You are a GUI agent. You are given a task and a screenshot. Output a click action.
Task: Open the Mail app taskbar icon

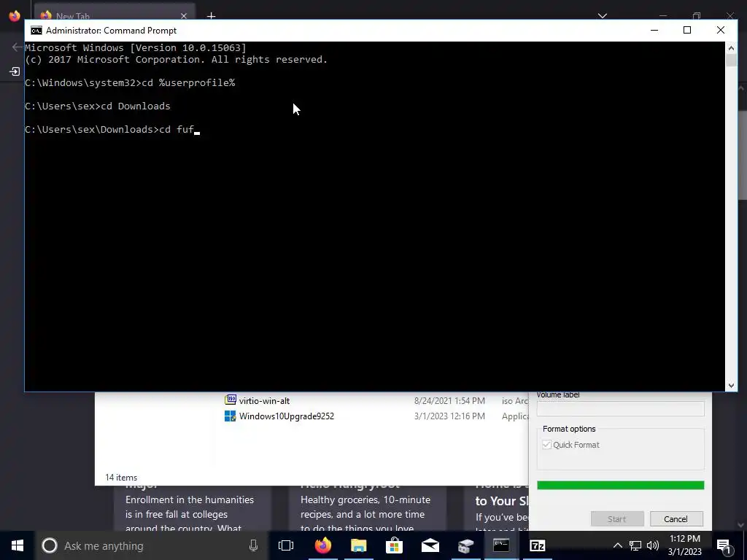click(430, 545)
